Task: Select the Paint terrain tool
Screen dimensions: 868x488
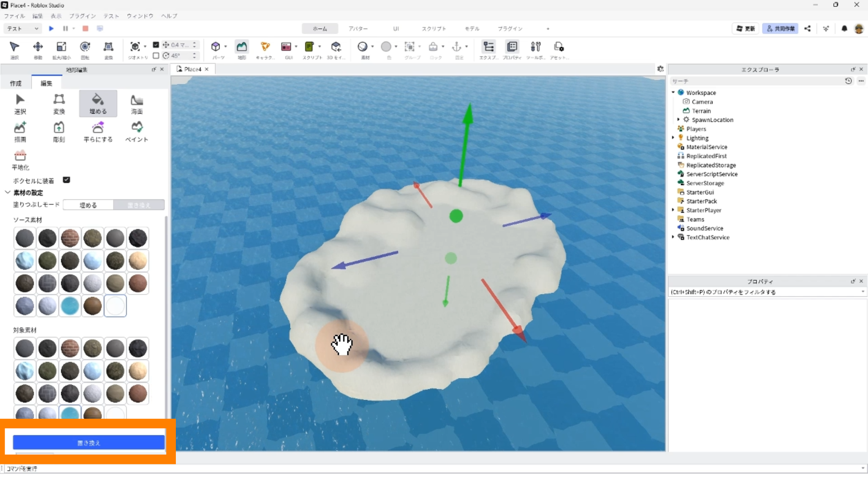Action: pos(137,128)
